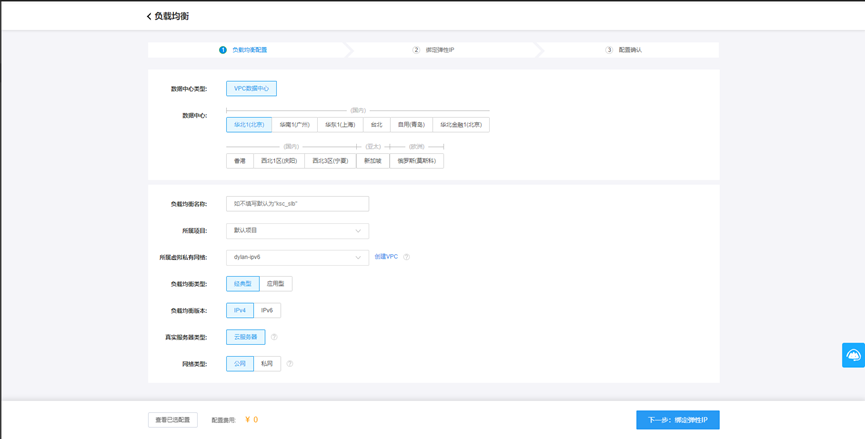Click step 3 number circle icon
The width and height of the screenshot is (865, 439).
coord(609,50)
